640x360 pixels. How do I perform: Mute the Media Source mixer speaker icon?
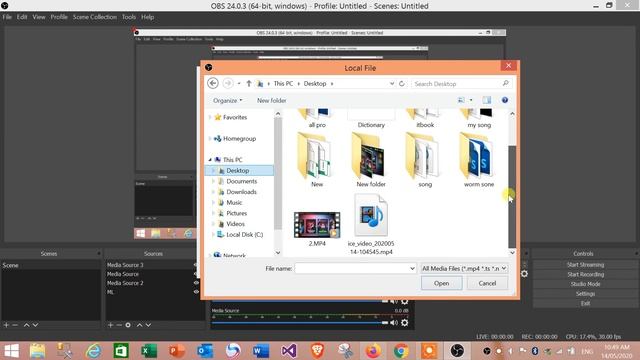[394, 322]
